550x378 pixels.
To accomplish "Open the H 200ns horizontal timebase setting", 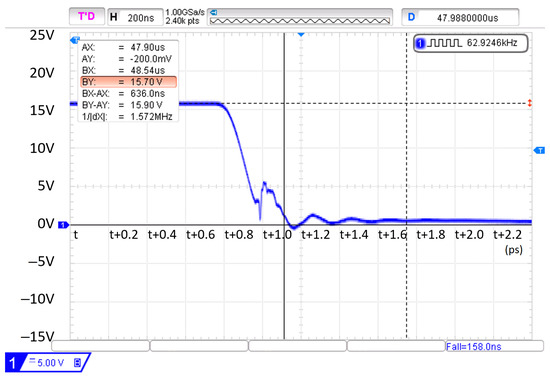I will pos(135,17).
